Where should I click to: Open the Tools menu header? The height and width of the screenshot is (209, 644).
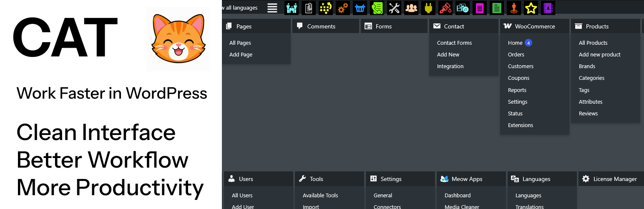330,178
